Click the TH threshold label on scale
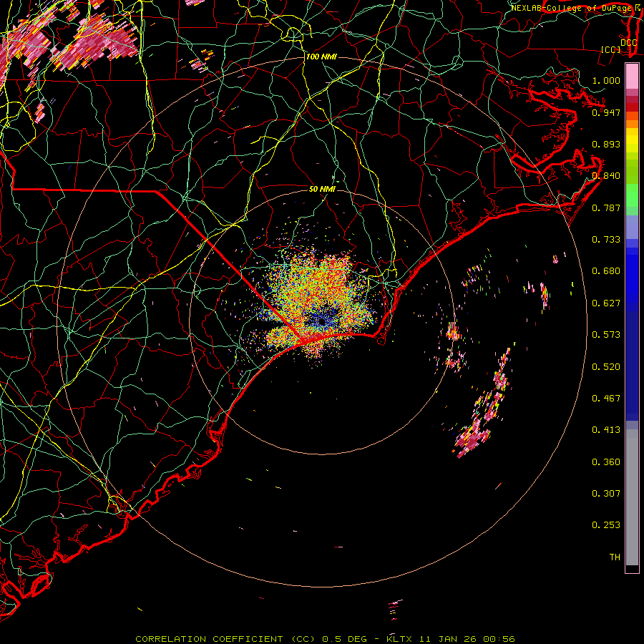Image resolution: width=644 pixels, height=644 pixels. 615,557
